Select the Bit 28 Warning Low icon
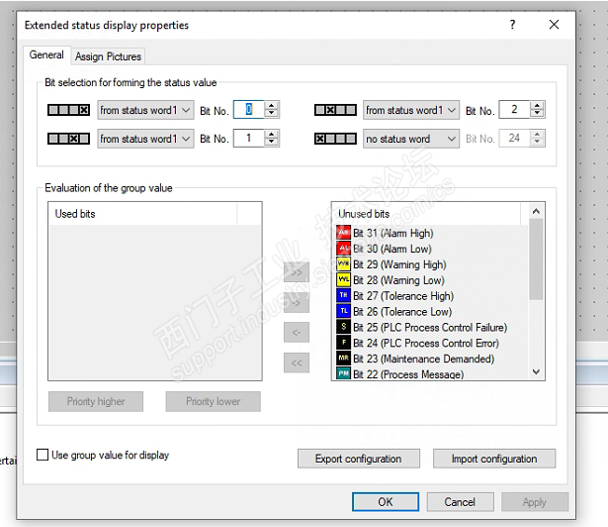The height and width of the screenshot is (527, 608). click(344, 280)
